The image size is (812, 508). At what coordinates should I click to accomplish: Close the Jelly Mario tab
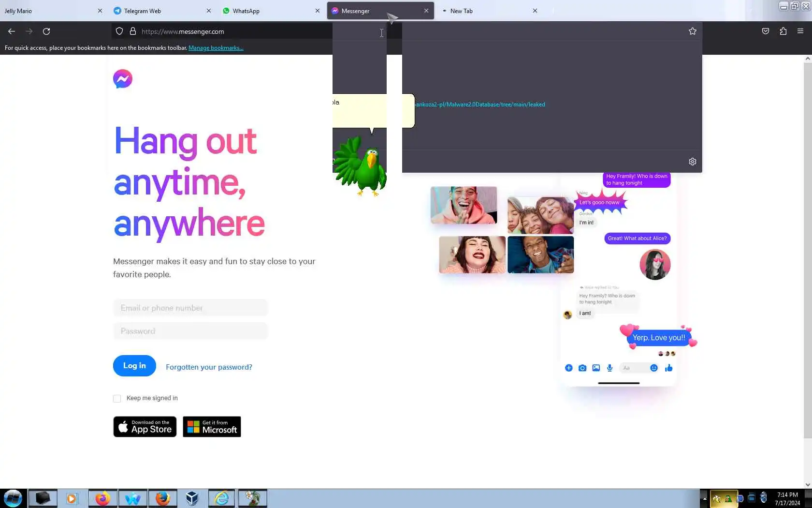click(x=100, y=11)
